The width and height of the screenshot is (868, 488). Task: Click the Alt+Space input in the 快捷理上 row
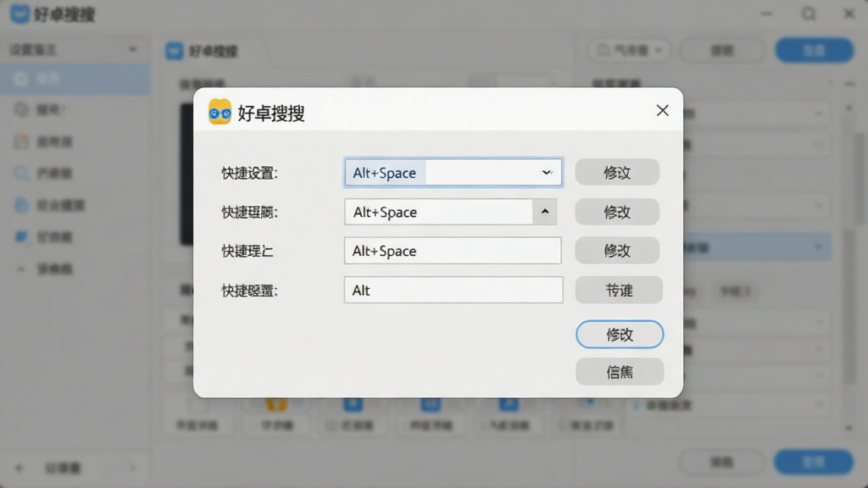[x=453, y=251]
